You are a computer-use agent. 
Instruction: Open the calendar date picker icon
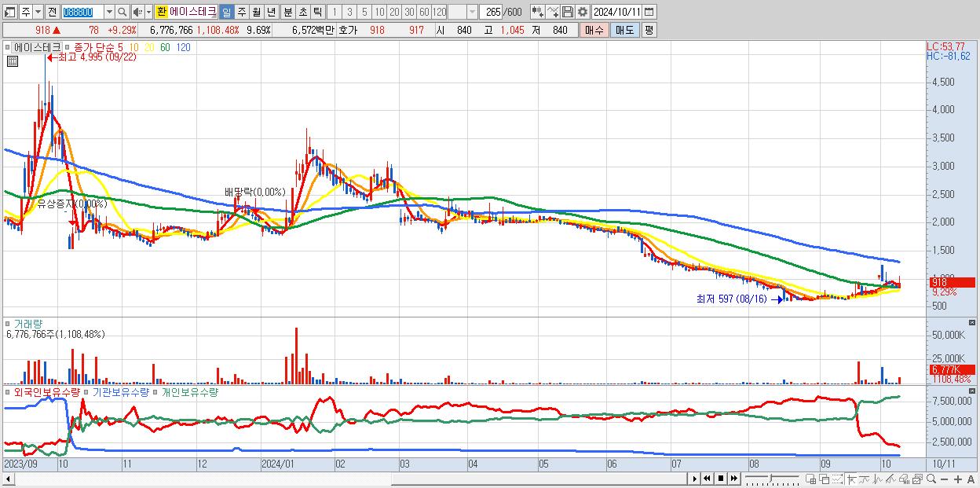(649, 12)
